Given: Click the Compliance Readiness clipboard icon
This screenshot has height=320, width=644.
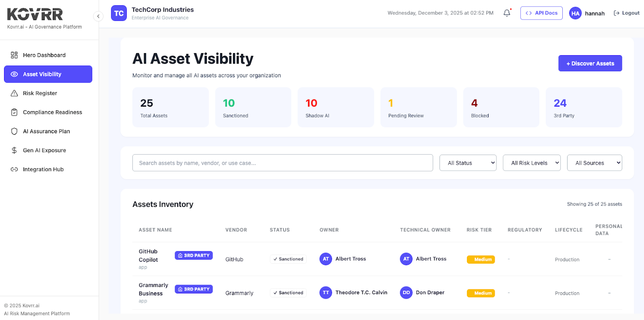Looking at the screenshot, I should coord(14,112).
